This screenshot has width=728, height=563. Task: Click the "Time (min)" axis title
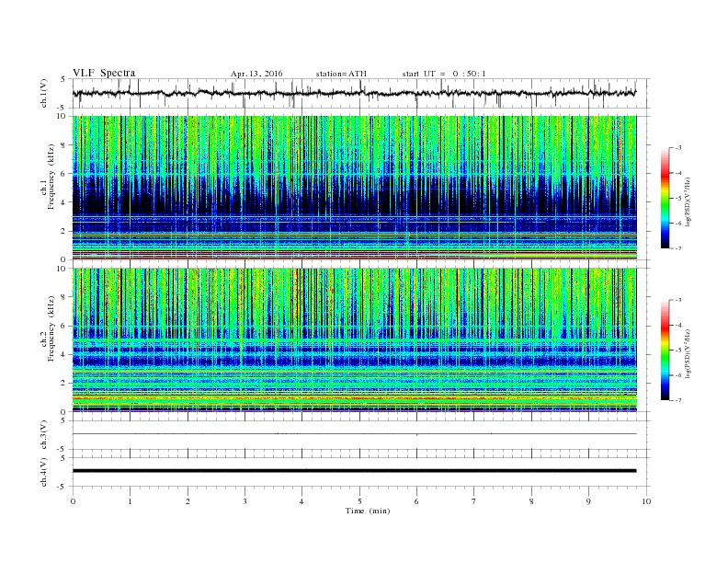[368, 511]
